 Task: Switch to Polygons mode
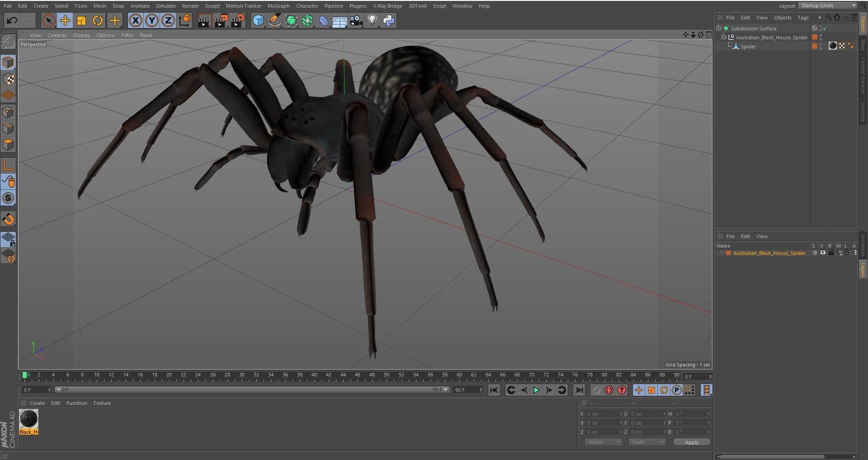(8, 145)
